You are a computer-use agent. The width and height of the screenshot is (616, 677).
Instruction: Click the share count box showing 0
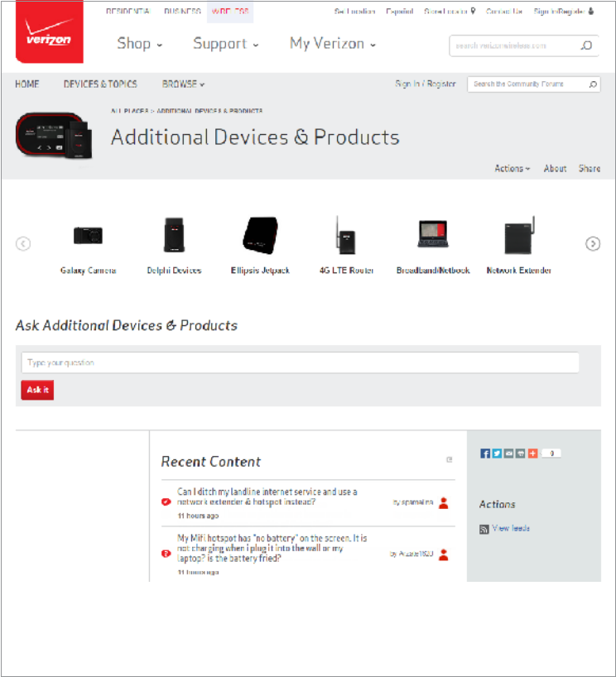(551, 454)
